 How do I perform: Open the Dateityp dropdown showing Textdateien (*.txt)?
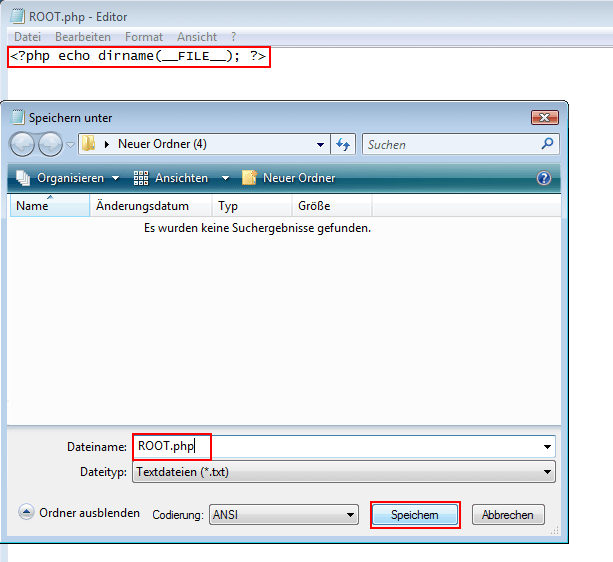coord(344,472)
